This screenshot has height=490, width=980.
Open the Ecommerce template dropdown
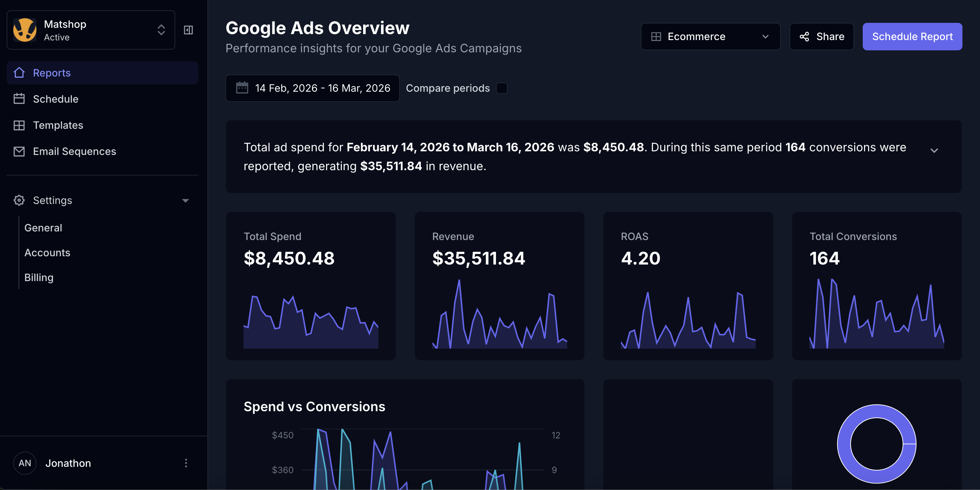click(x=710, y=36)
